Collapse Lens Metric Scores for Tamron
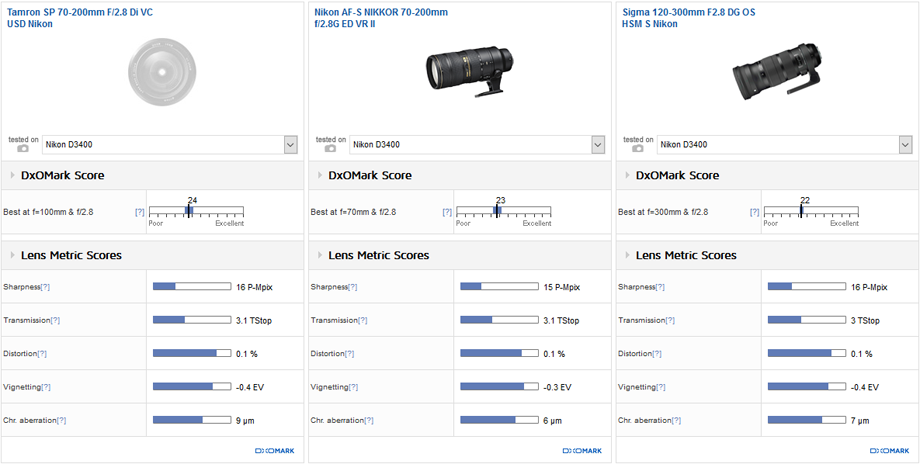920x464 pixels. pyautogui.click(x=12, y=255)
